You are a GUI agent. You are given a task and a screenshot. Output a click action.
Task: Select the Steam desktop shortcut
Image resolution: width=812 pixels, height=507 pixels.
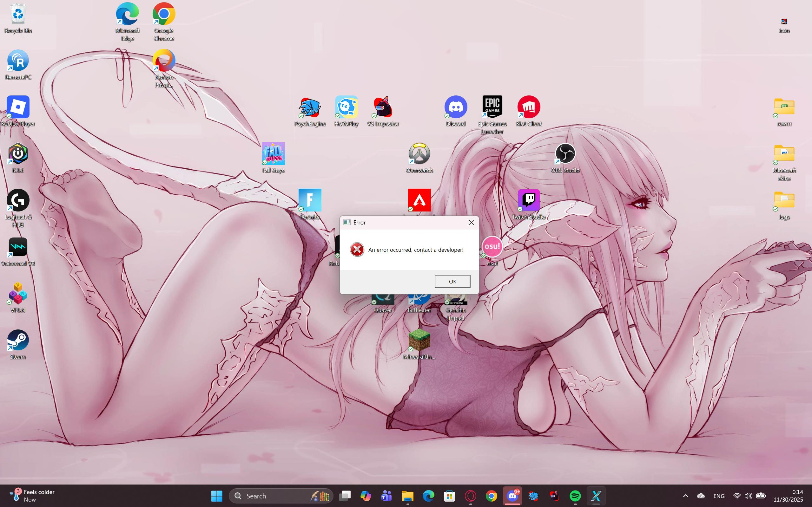point(18,340)
